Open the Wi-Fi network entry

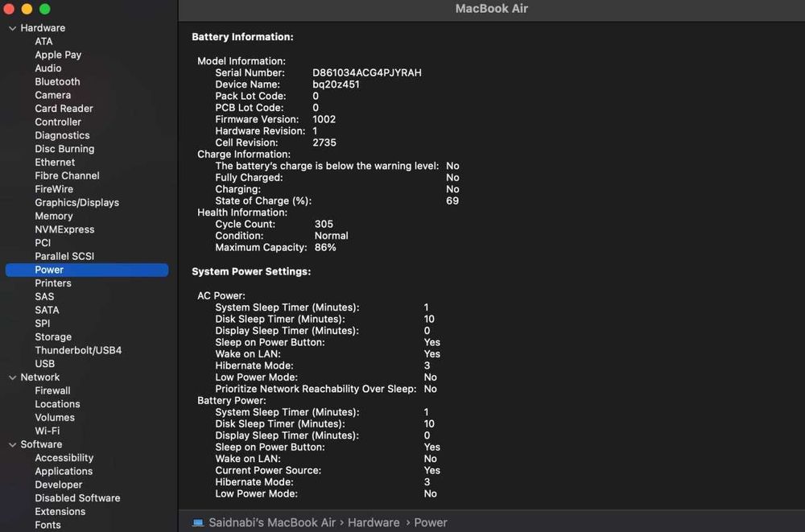(47, 431)
